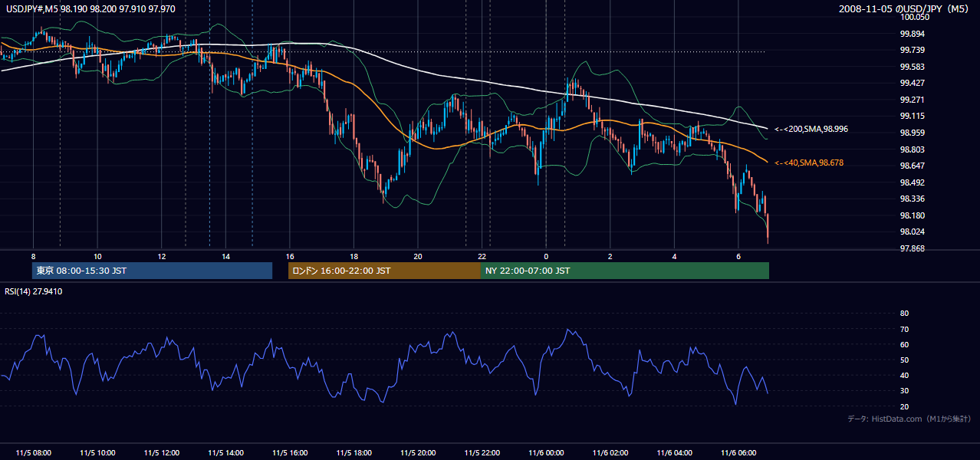Click the bottom time label 11/5 16:00
The image size is (980, 460).
click(290, 453)
